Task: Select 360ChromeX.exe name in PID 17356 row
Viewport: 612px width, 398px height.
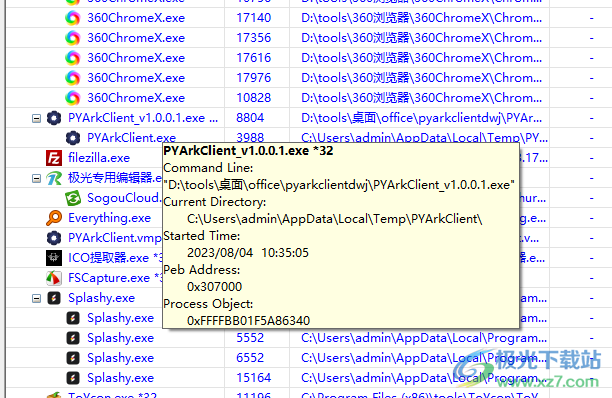Action: click(136, 38)
